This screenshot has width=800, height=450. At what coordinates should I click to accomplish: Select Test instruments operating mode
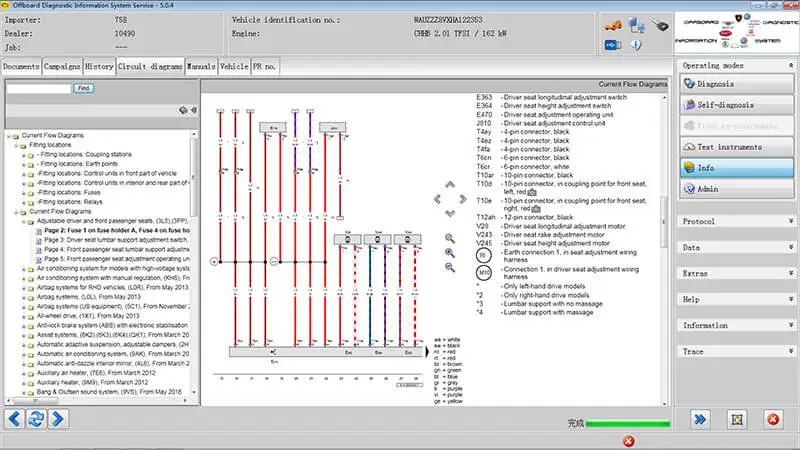pos(737,147)
